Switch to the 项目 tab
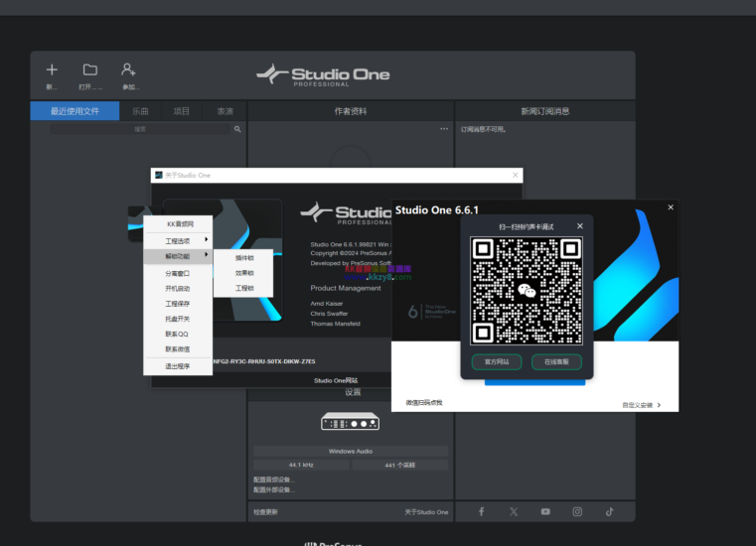The width and height of the screenshot is (756, 546). click(x=181, y=111)
